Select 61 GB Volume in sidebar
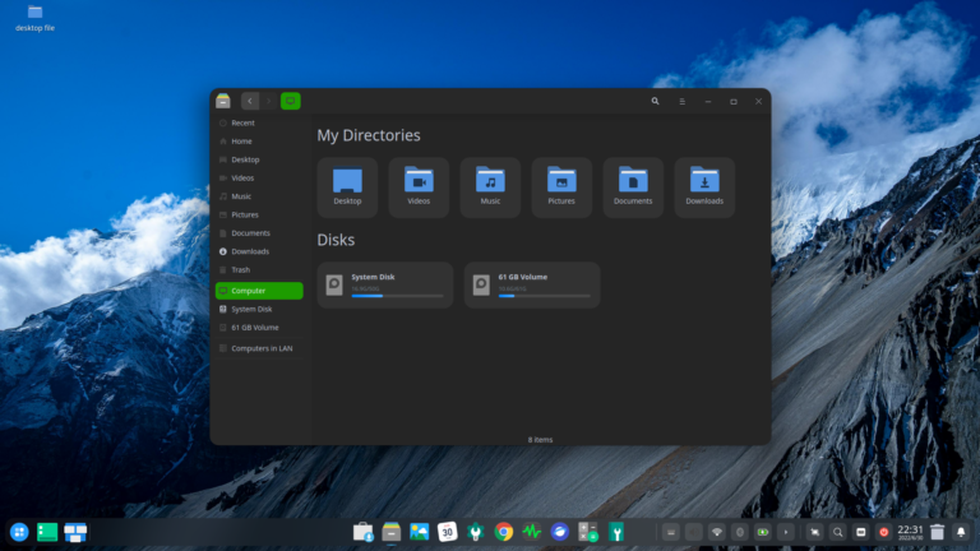Screen dimensions: 980x551 pos(255,327)
